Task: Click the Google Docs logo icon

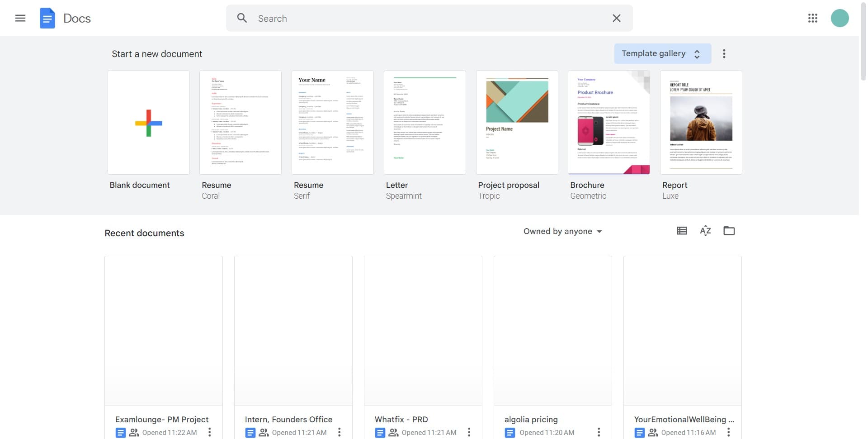Action: [x=47, y=18]
